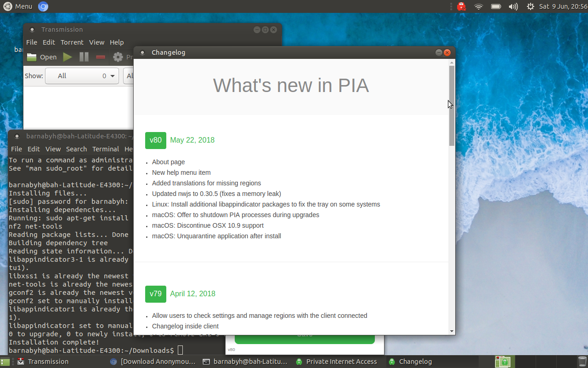588x368 pixels.
Task: Click the Changelog scrollbar down arrow
Action: tap(452, 331)
